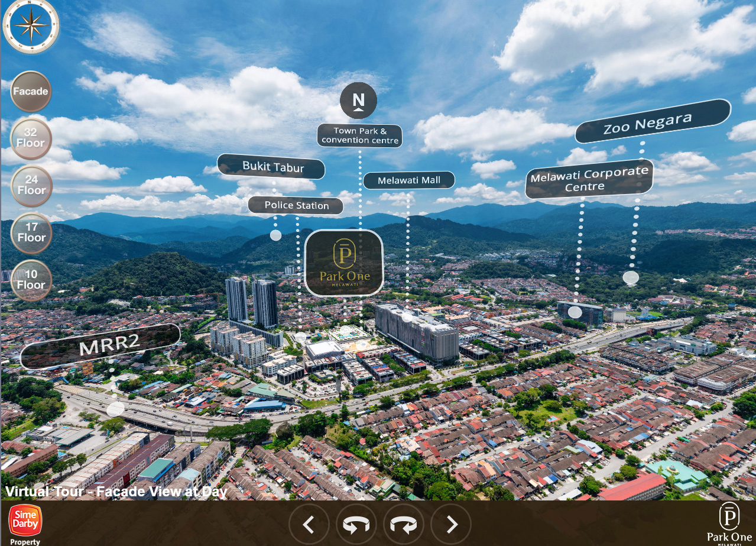Click the Park One Melawati hotspot badge
The image size is (756, 546).
(344, 263)
